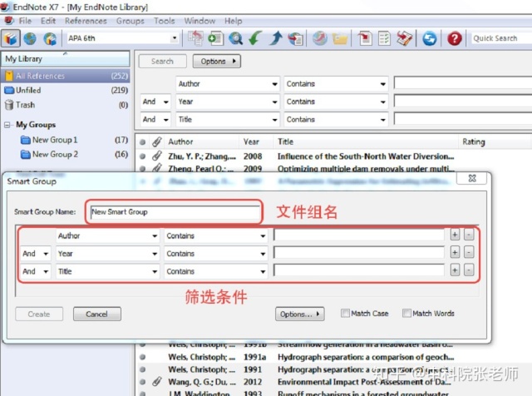Click the minus button on the Title criteria row
The image size is (532, 396).
click(x=469, y=270)
